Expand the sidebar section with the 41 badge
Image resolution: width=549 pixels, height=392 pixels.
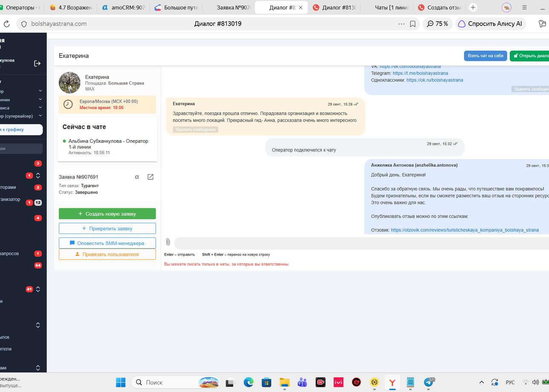click(x=38, y=289)
